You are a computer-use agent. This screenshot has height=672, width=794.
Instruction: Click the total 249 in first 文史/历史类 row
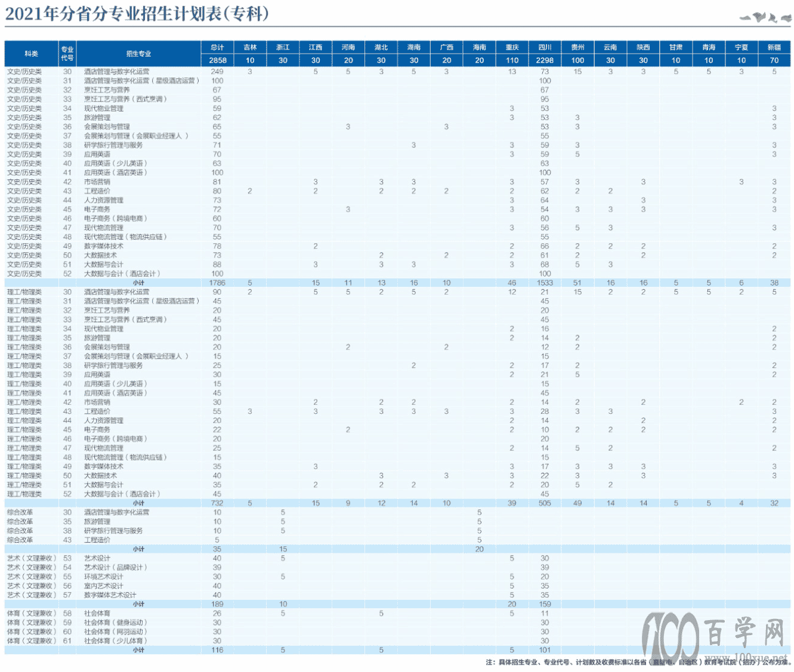pos(217,72)
